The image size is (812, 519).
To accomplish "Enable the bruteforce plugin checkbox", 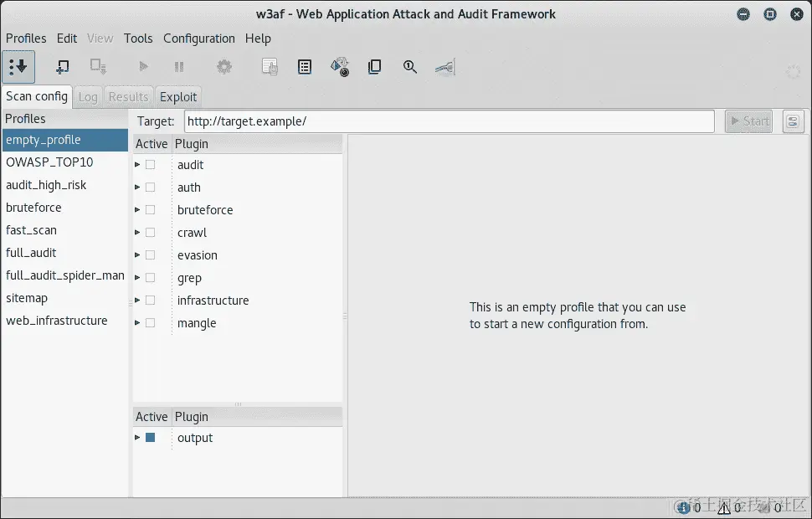I will (150, 210).
